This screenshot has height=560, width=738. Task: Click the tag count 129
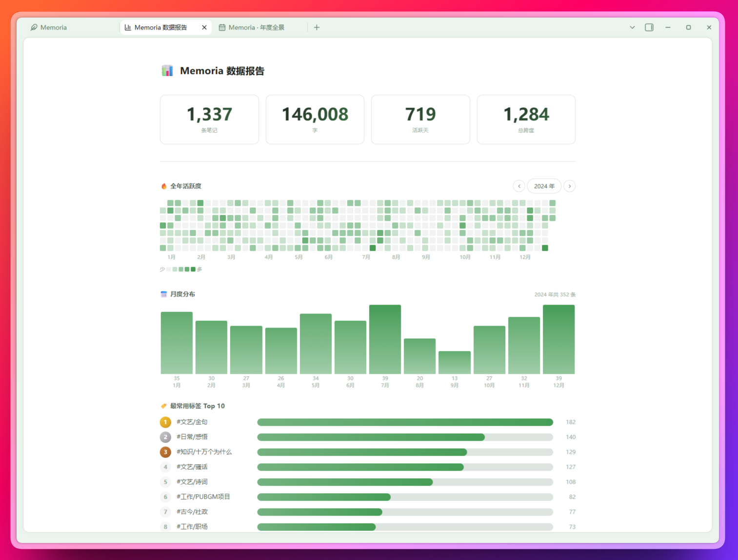pyautogui.click(x=571, y=452)
